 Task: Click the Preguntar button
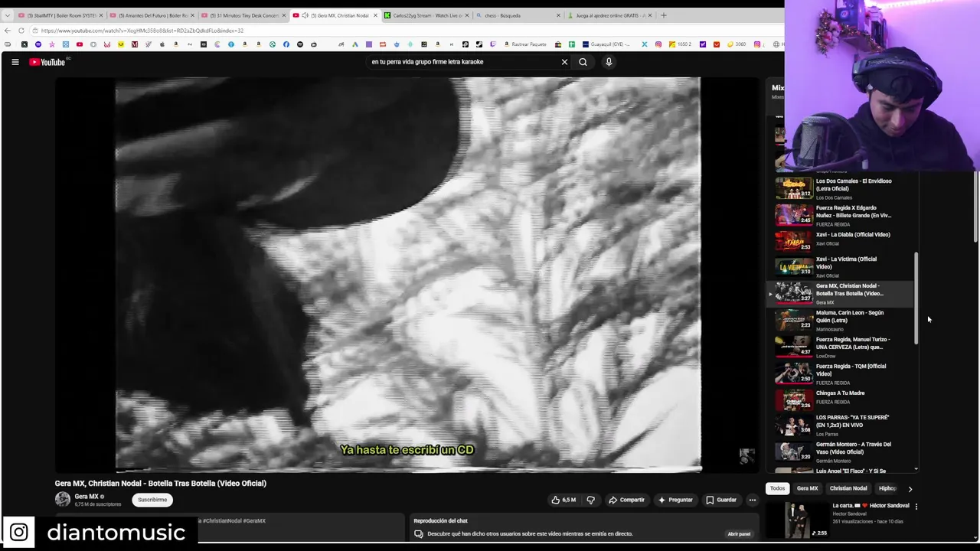point(675,500)
